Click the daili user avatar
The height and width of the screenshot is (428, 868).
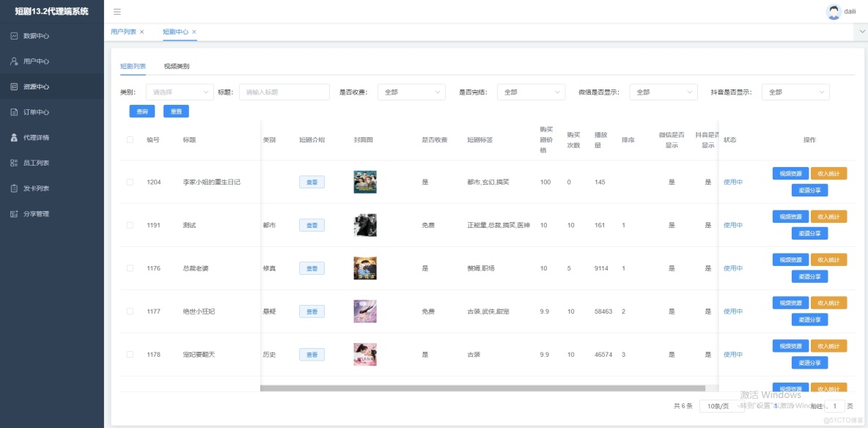coord(832,11)
